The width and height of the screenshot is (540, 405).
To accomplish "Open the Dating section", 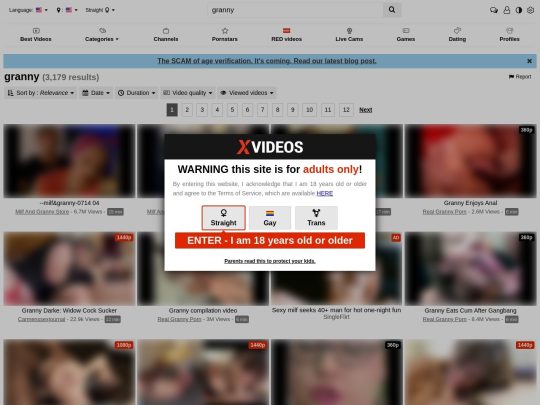I will [x=457, y=35].
